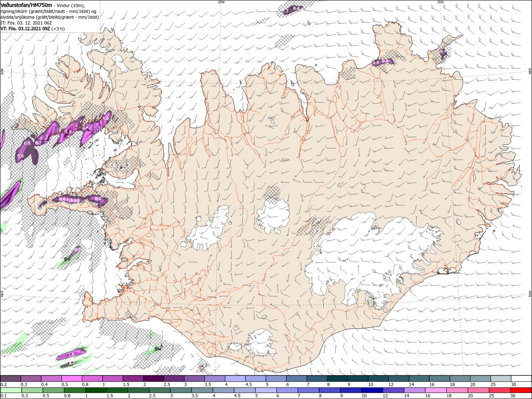Image resolution: width=532 pixels, height=399 pixels.
Task: Select upper legend swatch between 4 and 4.5
Action: [x=235, y=378]
